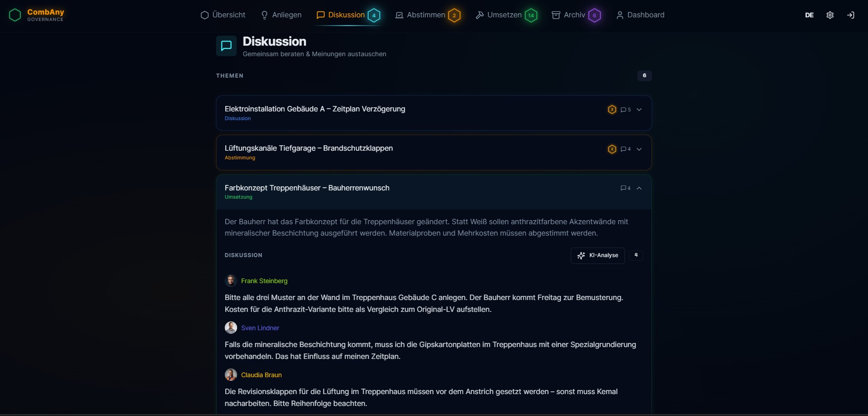Open Claudia Braun's name link

[x=261, y=375]
